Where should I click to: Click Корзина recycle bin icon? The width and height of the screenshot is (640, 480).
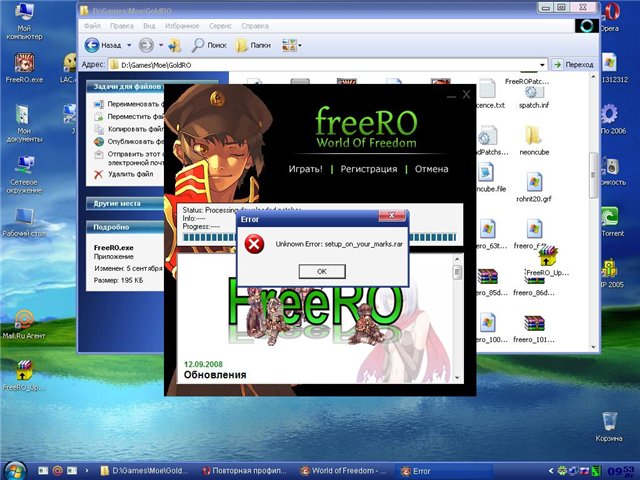(609, 427)
